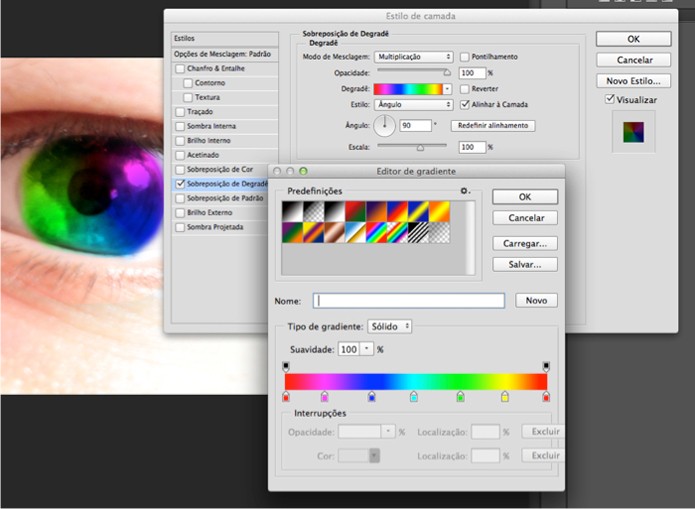The image size is (695, 509).
Task: Select the blue color stop
Action: [x=372, y=397]
